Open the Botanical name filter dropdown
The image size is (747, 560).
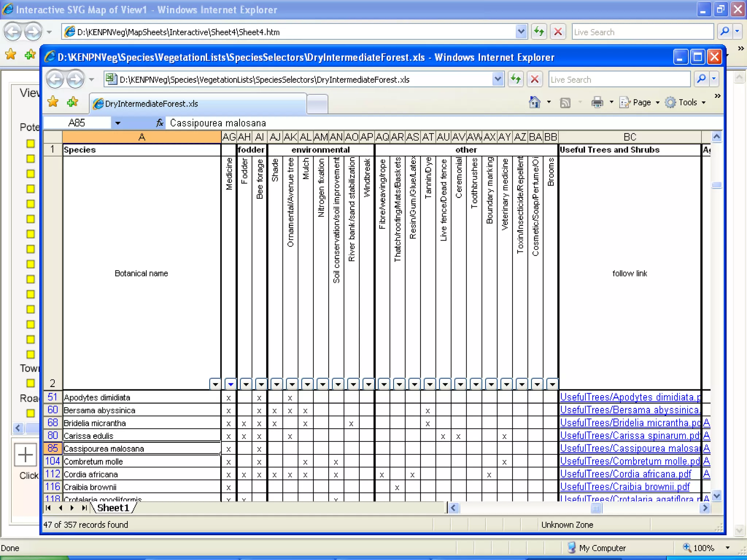(215, 384)
